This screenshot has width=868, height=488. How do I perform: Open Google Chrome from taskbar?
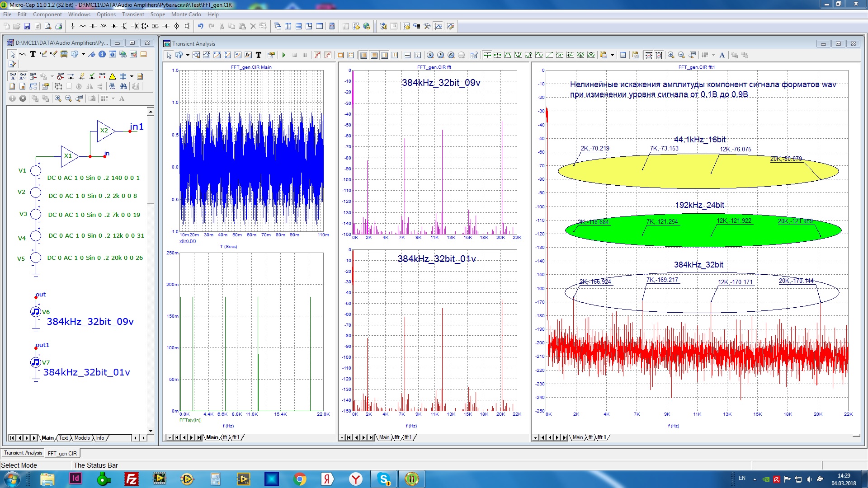(x=300, y=479)
